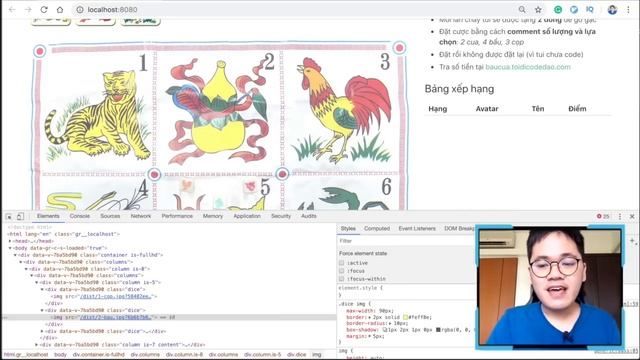Open the DOM Breakpoints tab
640x360 pixels.
pos(459,229)
